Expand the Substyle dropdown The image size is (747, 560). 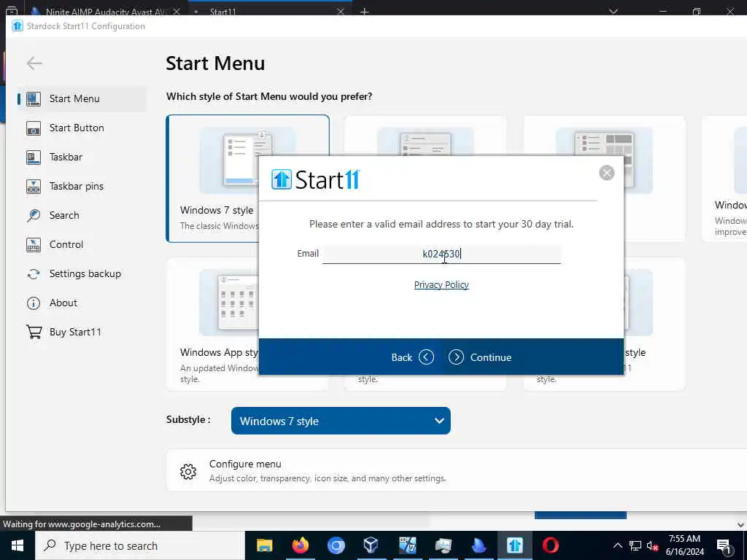click(x=341, y=421)
